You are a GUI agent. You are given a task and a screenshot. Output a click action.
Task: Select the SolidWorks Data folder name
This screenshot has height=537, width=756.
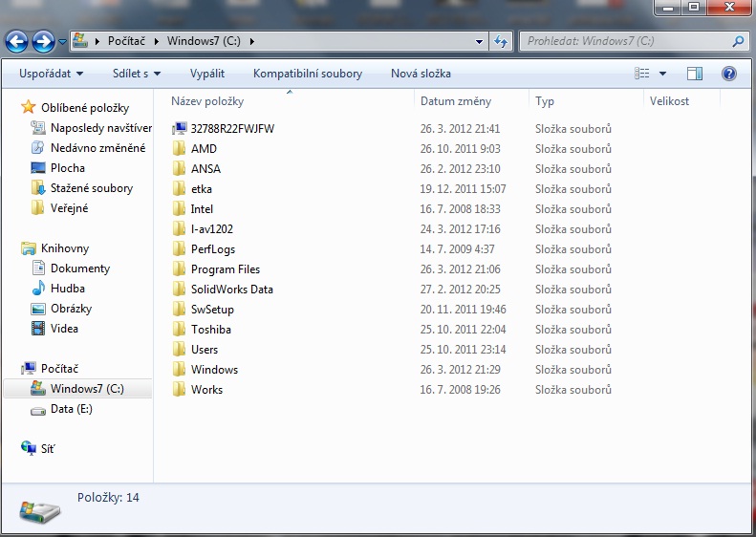pos(232,290)
